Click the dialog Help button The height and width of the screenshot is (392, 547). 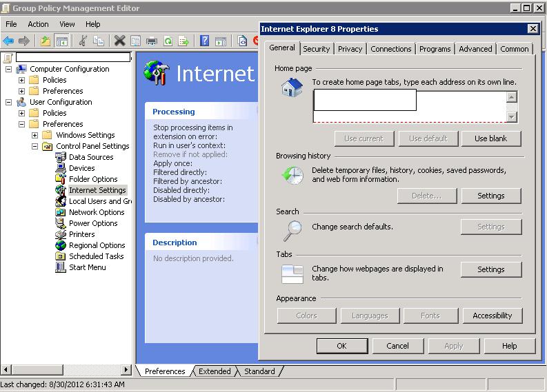509,346
